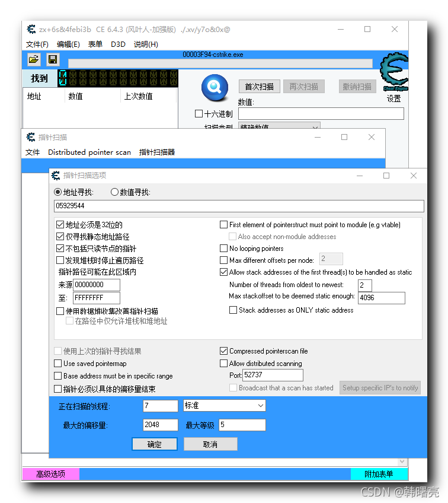Close the pointer scan options dialog
The height and width of the screenshot is (503, 448).
[414, 176]
